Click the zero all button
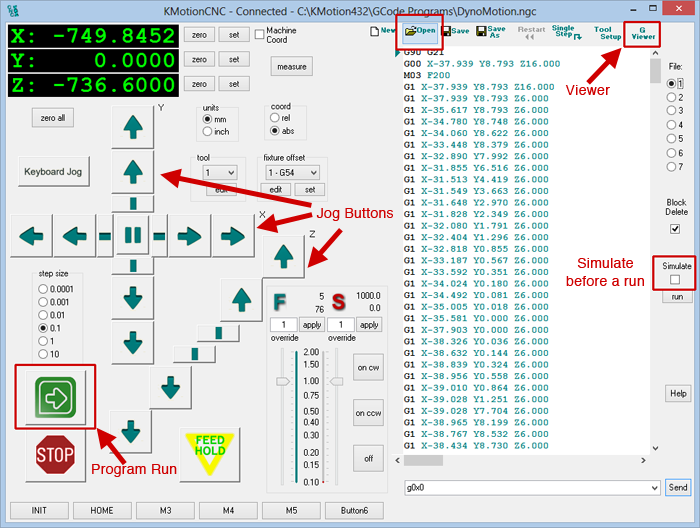Screen dimensions: 700x528 (53, 118)
